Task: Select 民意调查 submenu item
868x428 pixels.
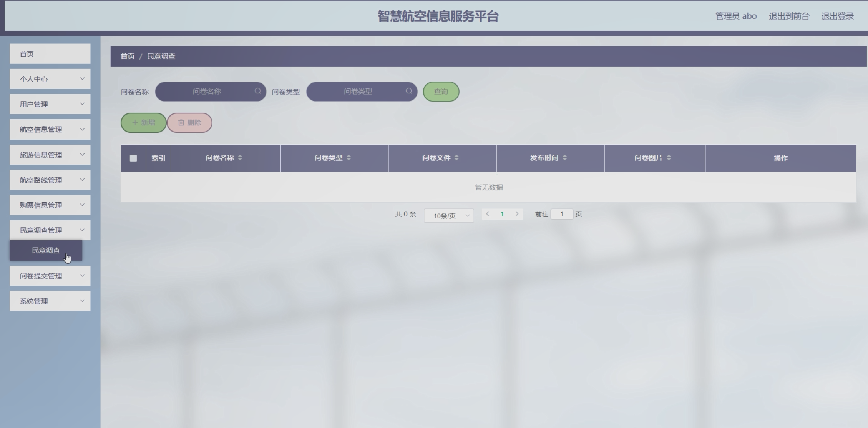Action: [46, 250]
